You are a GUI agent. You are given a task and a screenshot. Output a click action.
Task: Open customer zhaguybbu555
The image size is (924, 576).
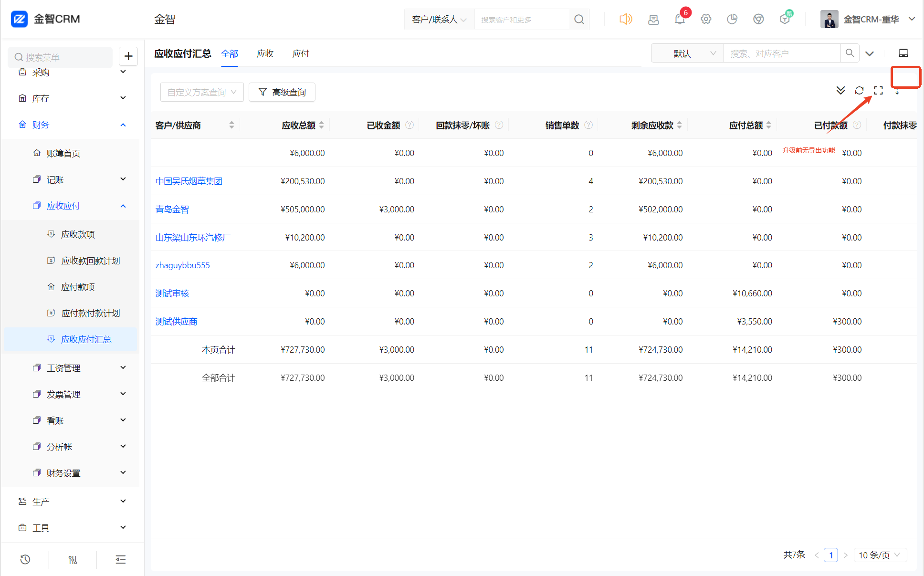(x=182, y=265)
